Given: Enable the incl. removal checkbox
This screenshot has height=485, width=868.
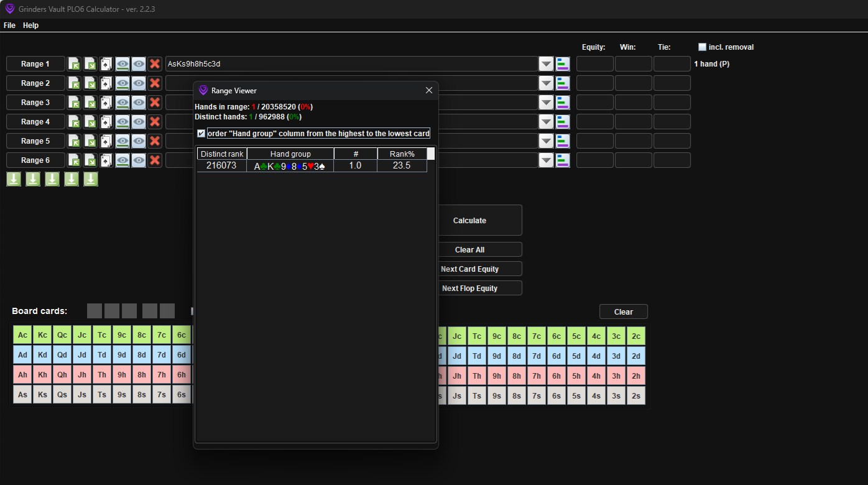Looking at the screenshot, I should coord(702,47).
